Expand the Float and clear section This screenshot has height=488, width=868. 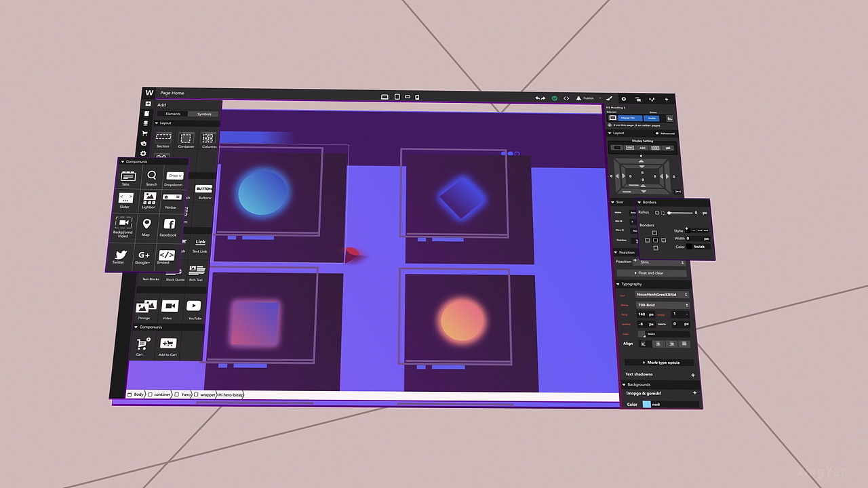pyautogui.click(x=650, y=272)
